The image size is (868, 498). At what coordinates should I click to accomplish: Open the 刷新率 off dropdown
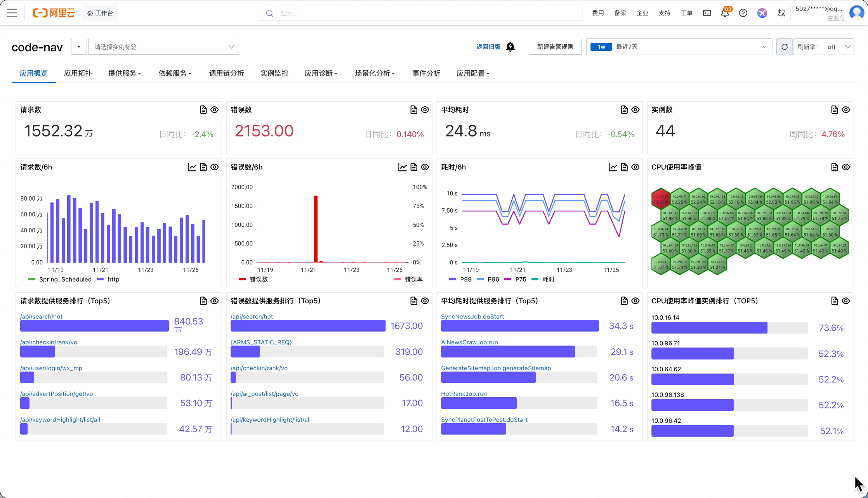(823, 47)
